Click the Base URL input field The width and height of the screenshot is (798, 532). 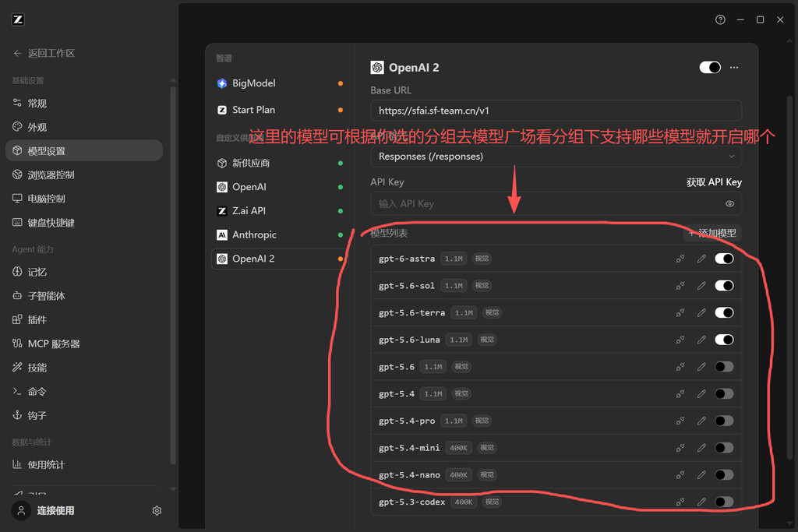click(556, 111)
